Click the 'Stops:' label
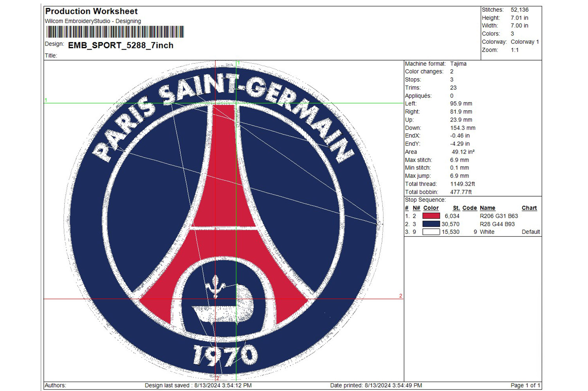The width and height of the screenshot is (588, 391). pos(413,80)
